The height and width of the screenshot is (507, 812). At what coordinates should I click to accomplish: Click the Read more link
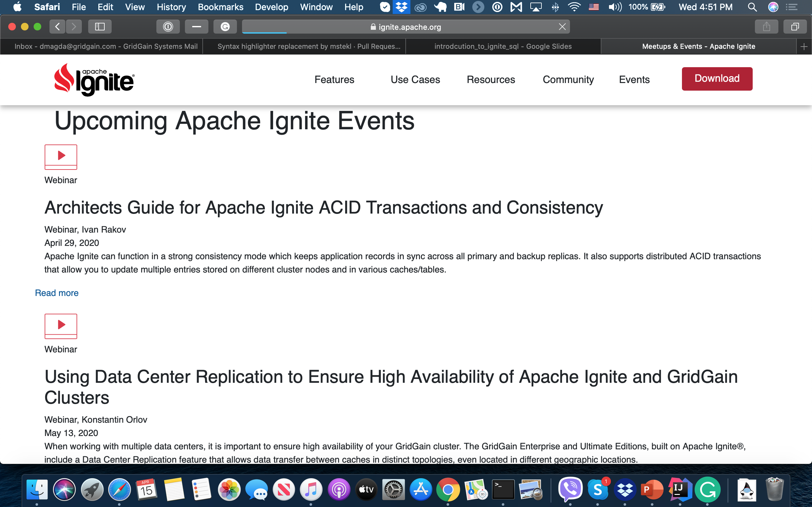click(x=57, y=293)
